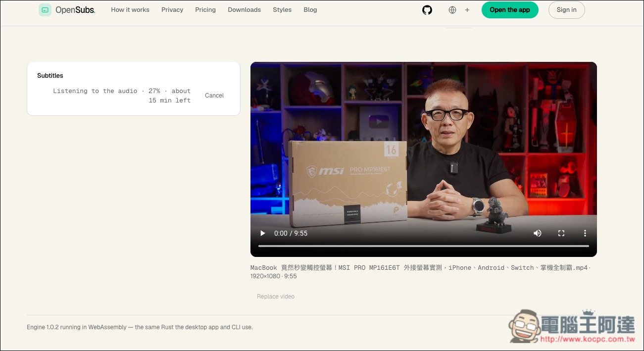
Task: Open the Styles page
Action: click(x=282, y=10)
